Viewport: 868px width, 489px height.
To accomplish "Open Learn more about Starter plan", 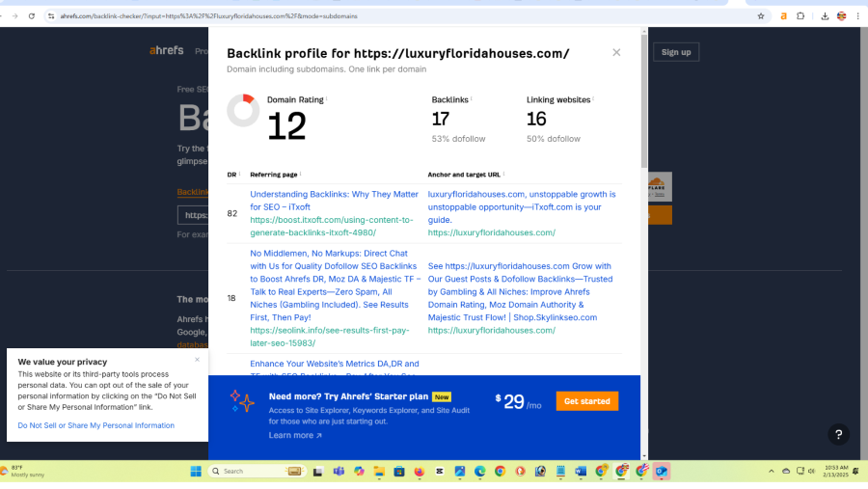I will pyautogui.click(x=295, y=435).
